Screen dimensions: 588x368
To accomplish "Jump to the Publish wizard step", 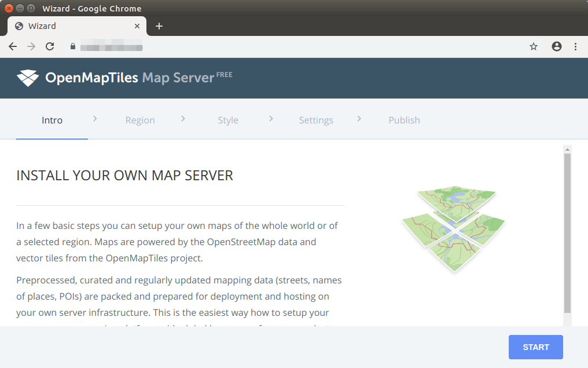I will (404, 120).
